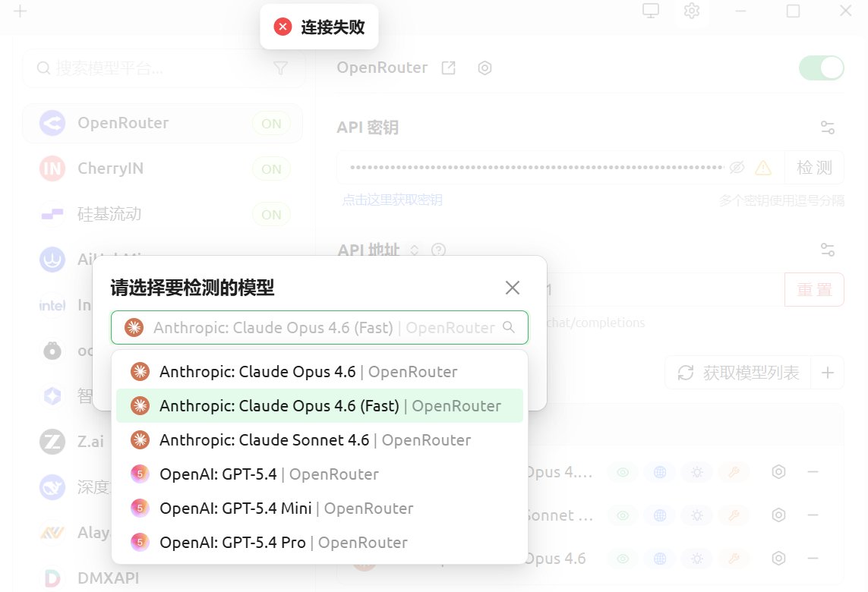This screenshot has width=868, height=592.
Task: Select OpenRouter in the provider list
Action: click(x=163, y=123)
